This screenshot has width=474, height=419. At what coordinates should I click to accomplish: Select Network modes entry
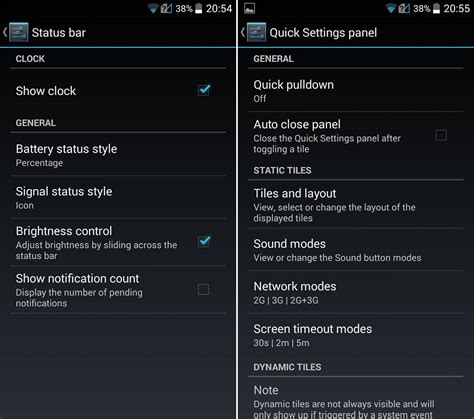pyautogui.click(x=356, y=292)
